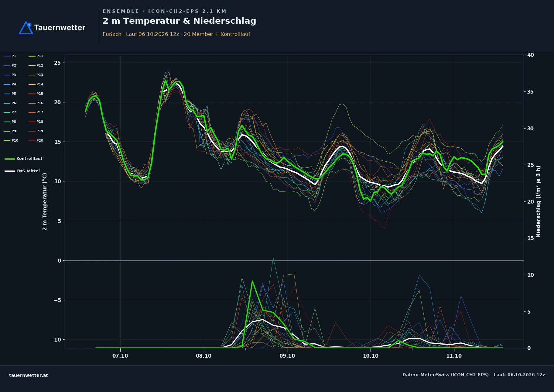Click the 25 temperature axis tick label
Viewport: 554px width, 392px height.
click(x=57, y=63)
